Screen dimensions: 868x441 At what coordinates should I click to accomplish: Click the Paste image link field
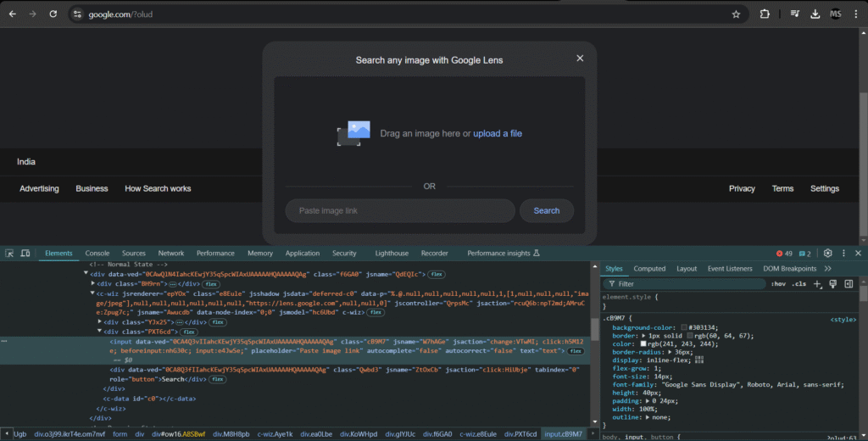click(x=399, y=210)
